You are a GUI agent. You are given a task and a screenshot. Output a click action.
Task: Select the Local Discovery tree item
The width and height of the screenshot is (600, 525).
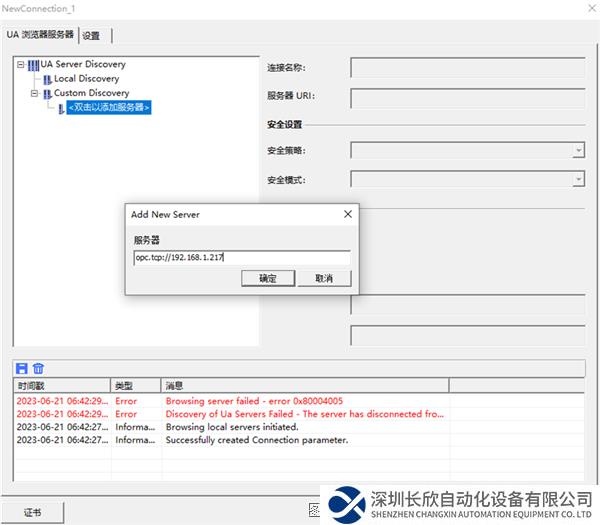(x=86, y=79)
